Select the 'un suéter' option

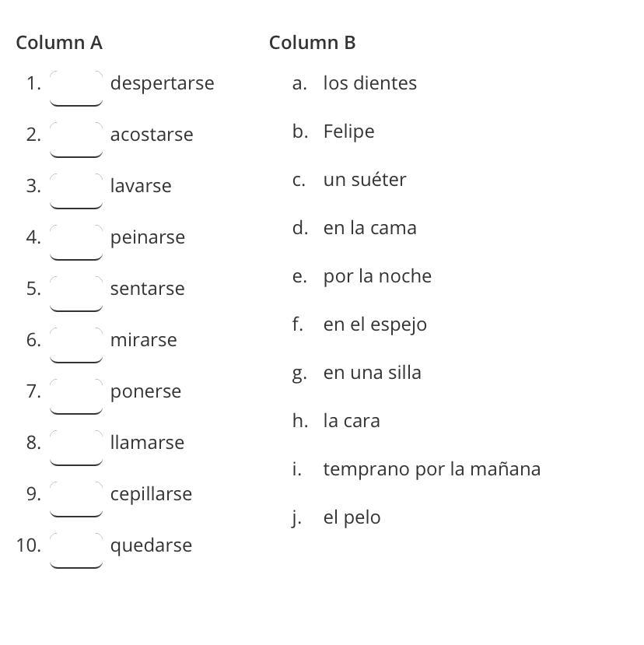click(364, 180)
